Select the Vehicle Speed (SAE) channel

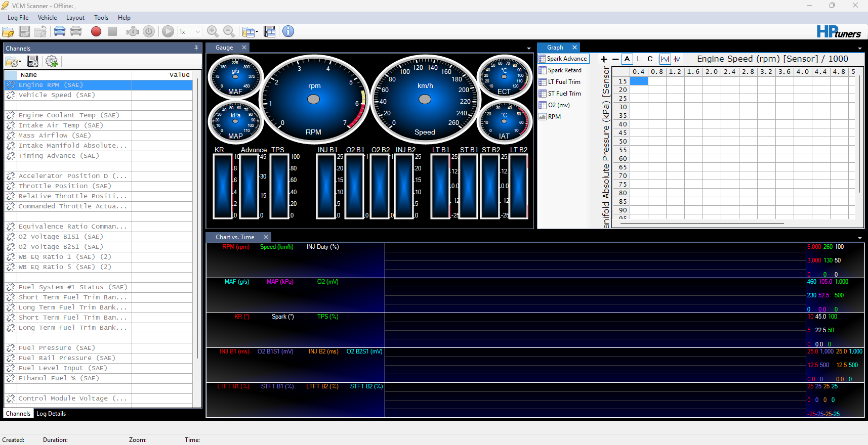99,95
